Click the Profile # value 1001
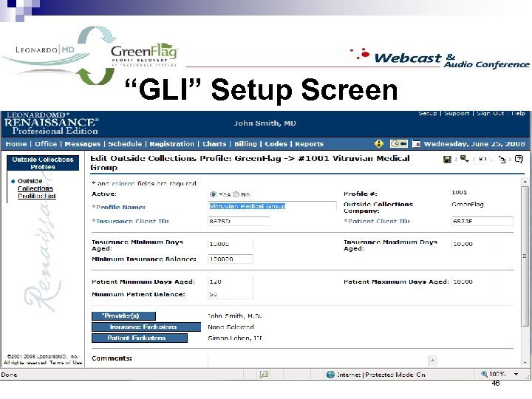 pyautogui.click(x=460, y=192)
